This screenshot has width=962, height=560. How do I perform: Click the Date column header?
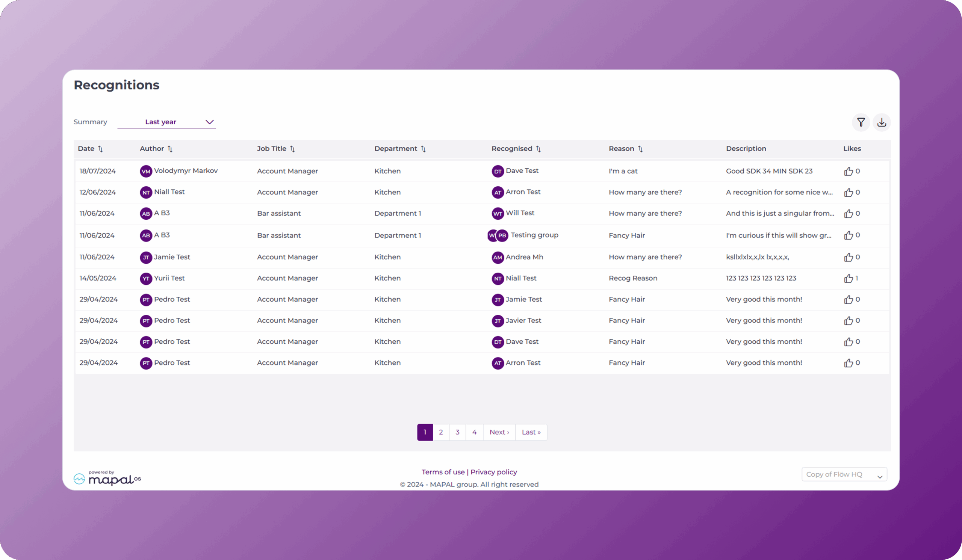86,148
